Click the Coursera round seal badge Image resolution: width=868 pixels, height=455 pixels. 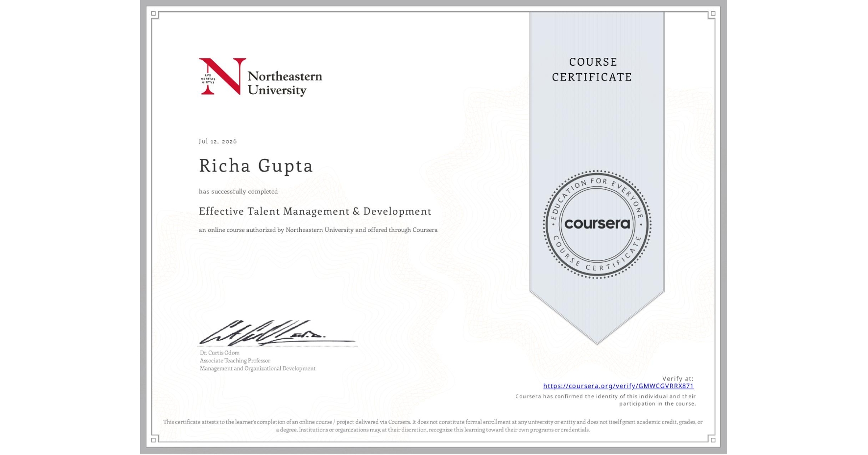coord(597,224)
